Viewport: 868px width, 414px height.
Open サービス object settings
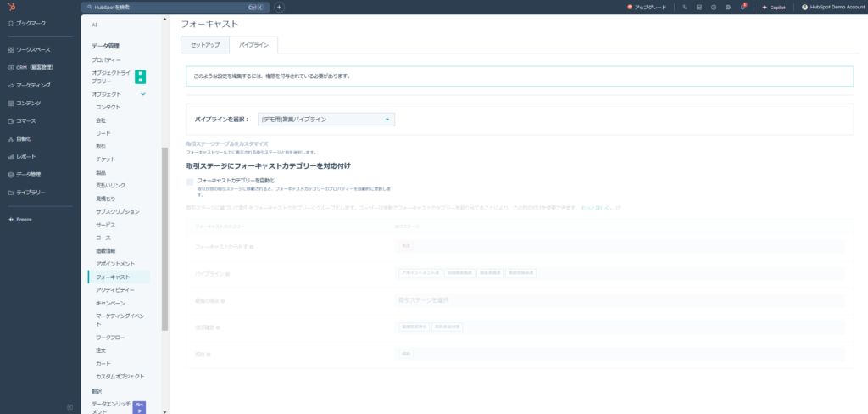(x=106, y=225)
